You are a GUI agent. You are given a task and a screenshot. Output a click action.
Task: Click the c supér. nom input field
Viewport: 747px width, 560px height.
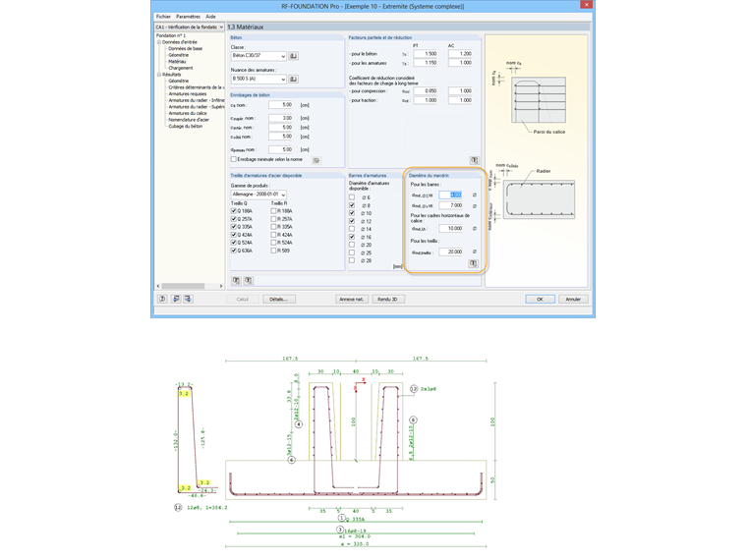click(x=280, y=118)
